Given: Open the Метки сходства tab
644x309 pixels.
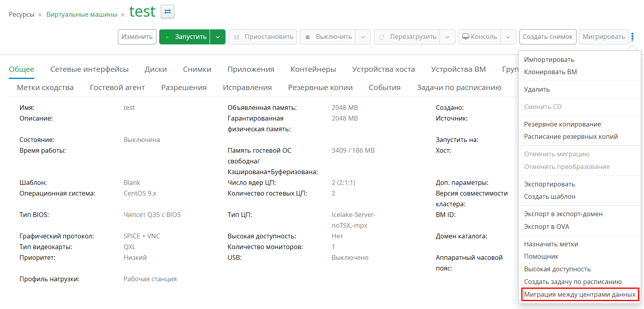Looking at the screenshot, I should point(45,88).
